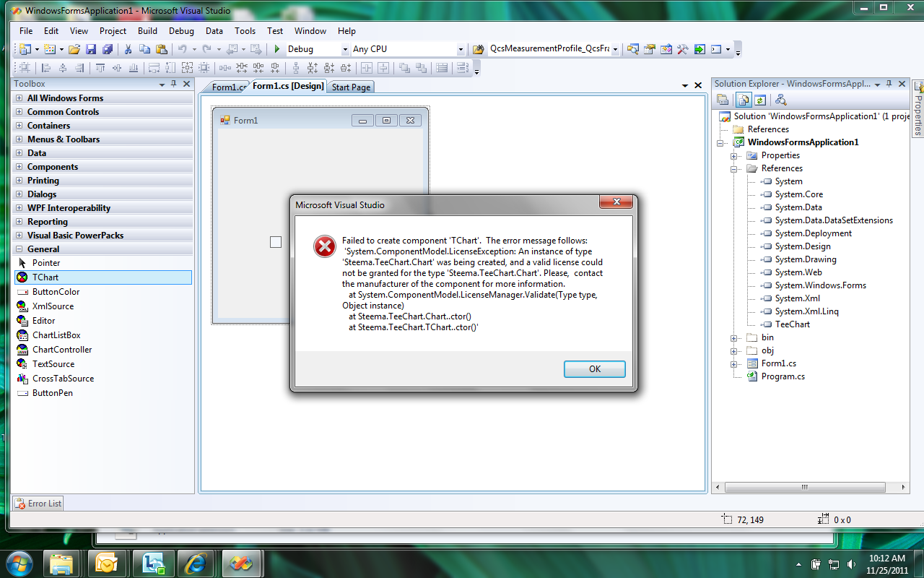Open Internet Explorer from taskbar
The width and height of the screenshot is (924, 578).
195,563
